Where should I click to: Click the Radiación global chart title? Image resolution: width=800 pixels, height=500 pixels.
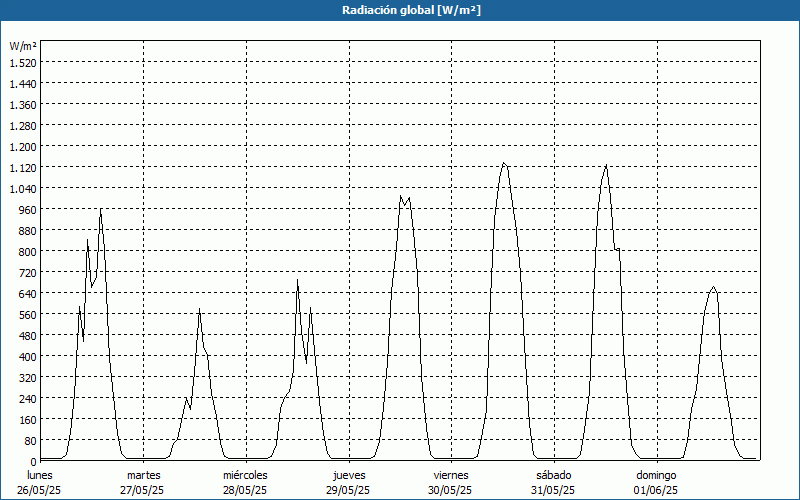(411, 10)
